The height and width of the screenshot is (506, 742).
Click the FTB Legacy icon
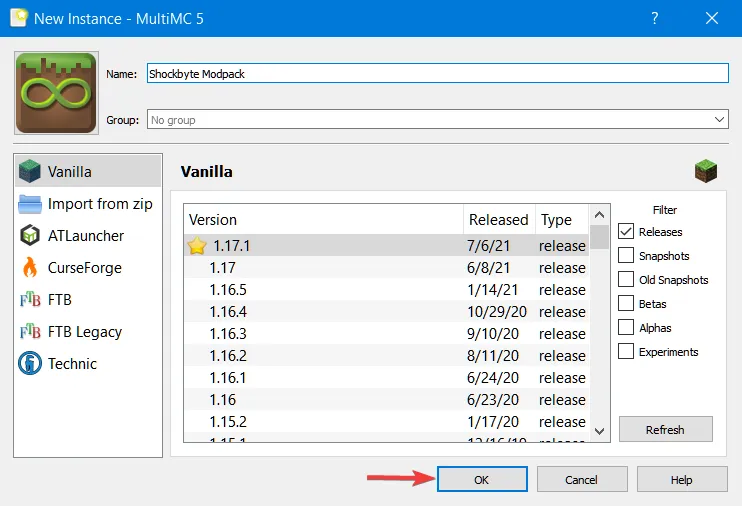coord(30,332)
